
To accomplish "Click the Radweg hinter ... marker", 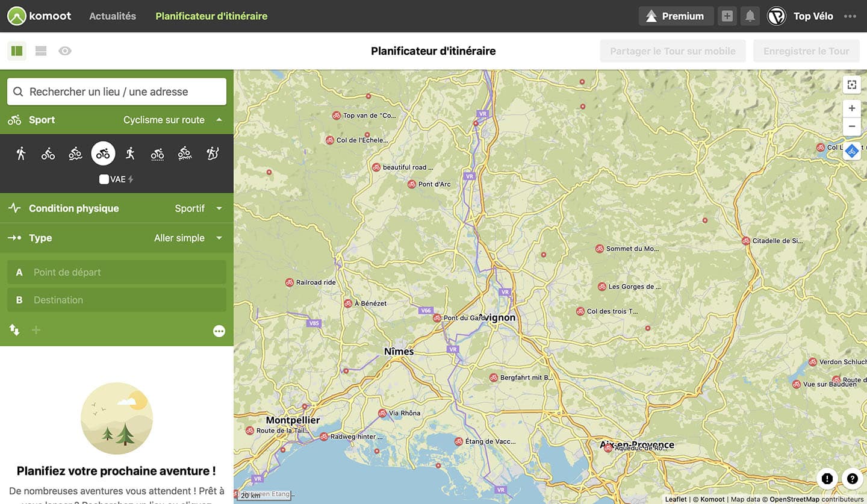I will point(324,437).
